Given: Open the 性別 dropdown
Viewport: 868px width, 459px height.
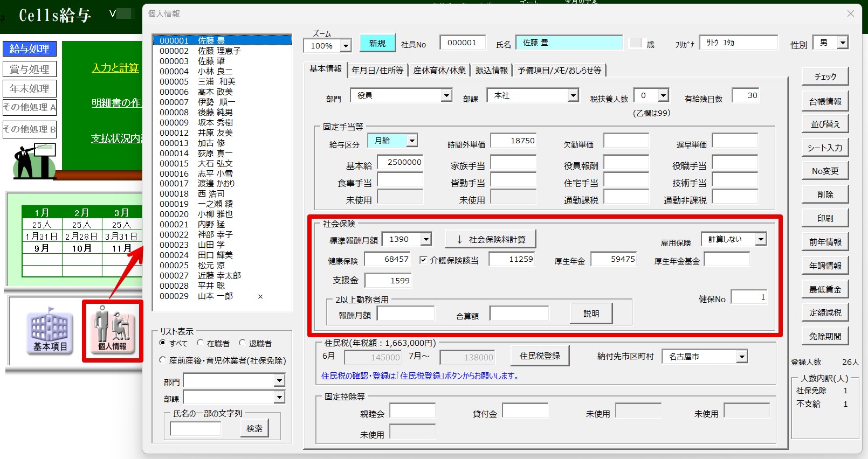Looking at the screenshot, I should [x=843, y=43].
